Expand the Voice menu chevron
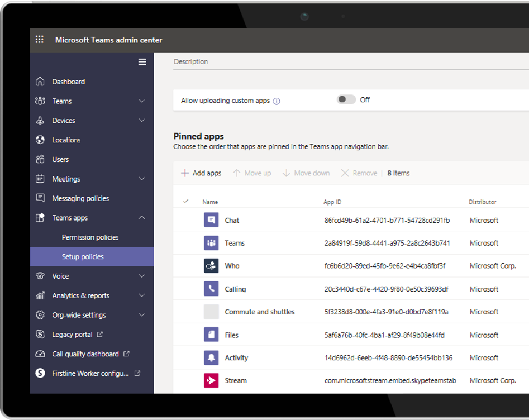Image resolution: width=529 pixels, height=420 pixels. pos(142,276)
